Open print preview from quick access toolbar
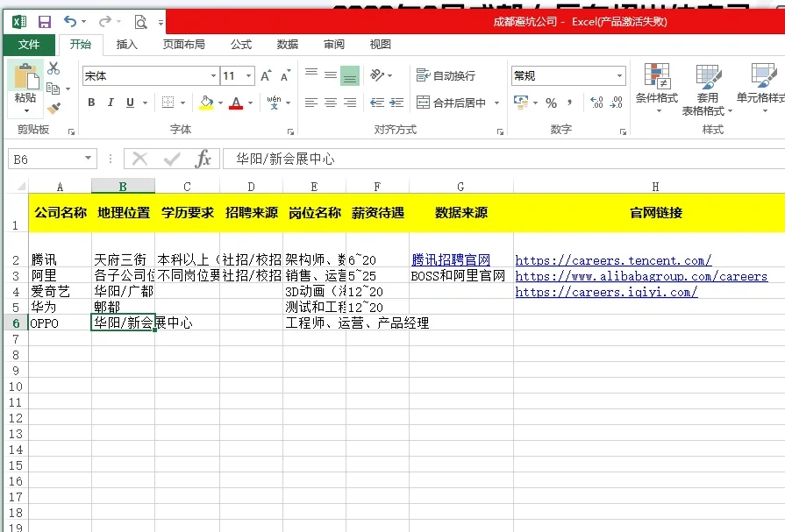The image size is (785, 532). [140, 22]
